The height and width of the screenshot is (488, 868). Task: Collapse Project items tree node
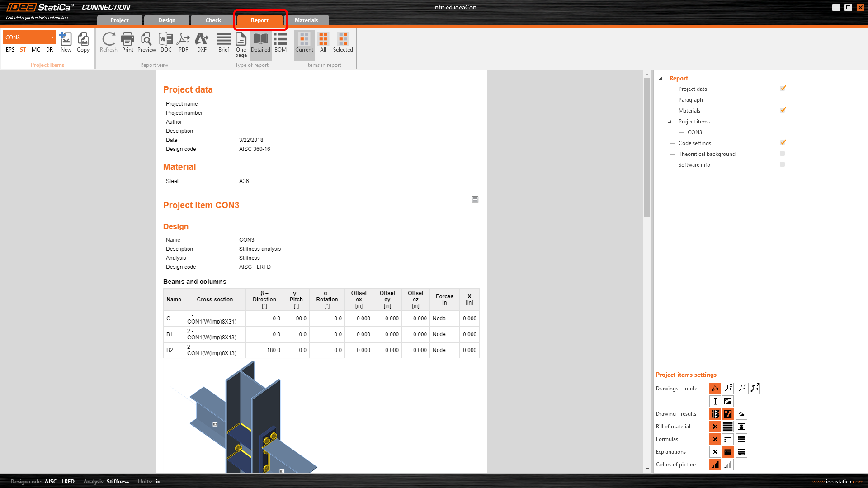pyautogui.click(x=670, y=122)
